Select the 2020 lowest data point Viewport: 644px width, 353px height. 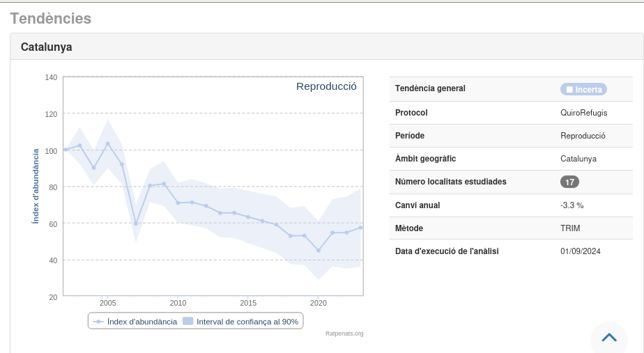tap(319, 251)
